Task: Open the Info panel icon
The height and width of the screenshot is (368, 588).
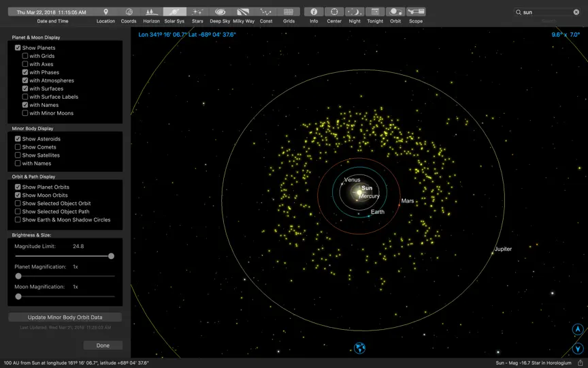Action: click(314, 12)
